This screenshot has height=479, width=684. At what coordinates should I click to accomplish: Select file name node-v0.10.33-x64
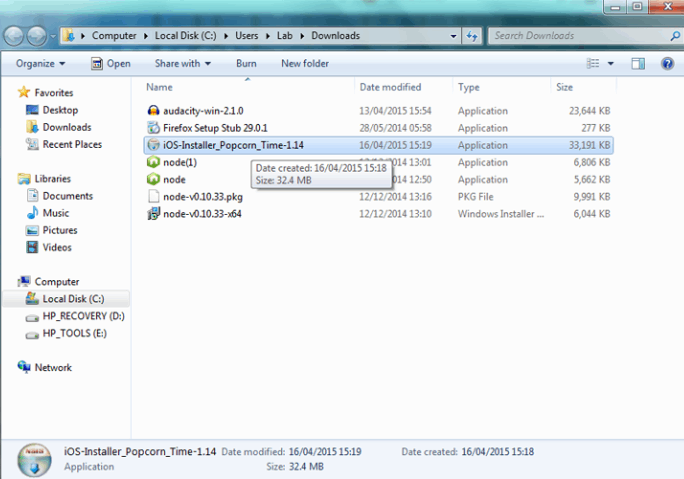click(202, 214)
